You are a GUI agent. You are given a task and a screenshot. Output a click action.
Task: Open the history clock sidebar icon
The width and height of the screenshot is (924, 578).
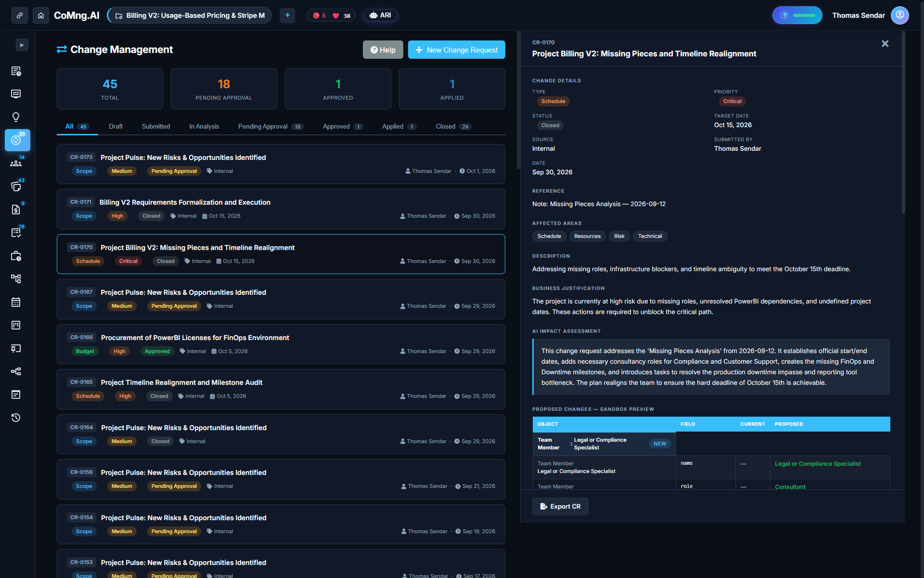(x=16, y=418)
